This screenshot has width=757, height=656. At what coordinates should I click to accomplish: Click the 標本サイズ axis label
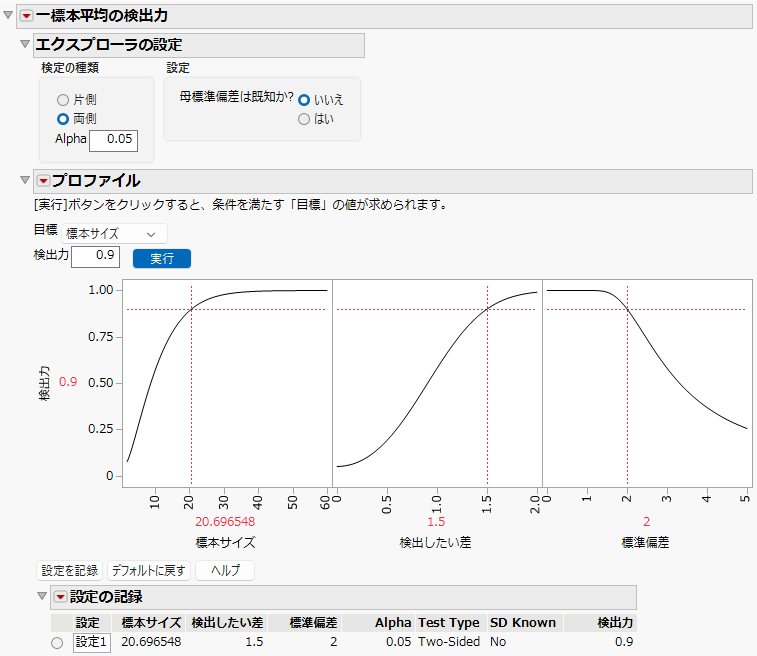point(225,543)
